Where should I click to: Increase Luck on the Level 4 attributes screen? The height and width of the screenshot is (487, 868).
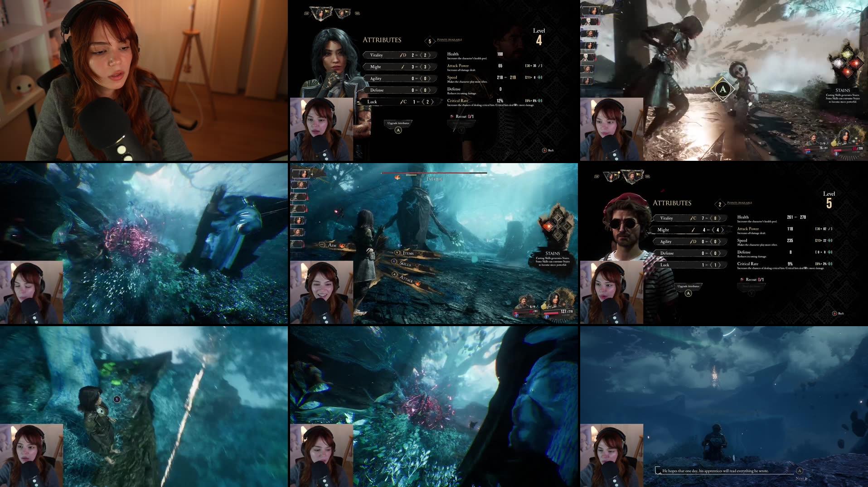point(432,102)
